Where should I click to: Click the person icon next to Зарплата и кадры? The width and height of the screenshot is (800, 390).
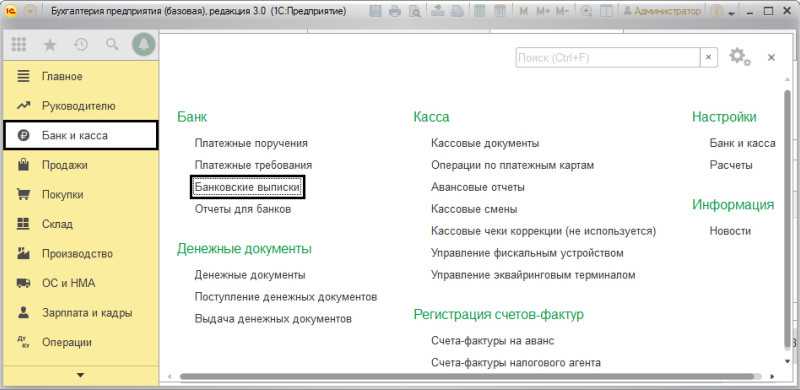click(23, 312)
